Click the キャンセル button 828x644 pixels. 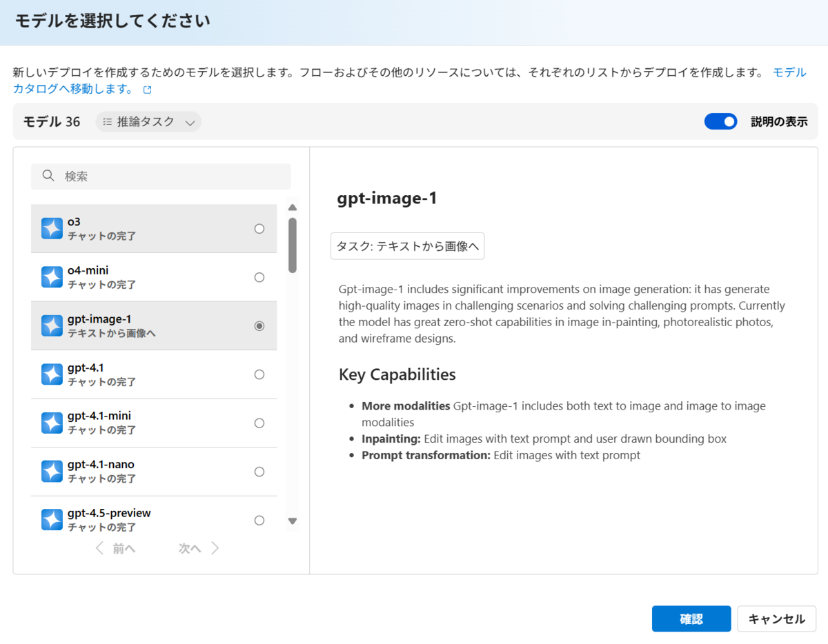[x=777, y=619]
